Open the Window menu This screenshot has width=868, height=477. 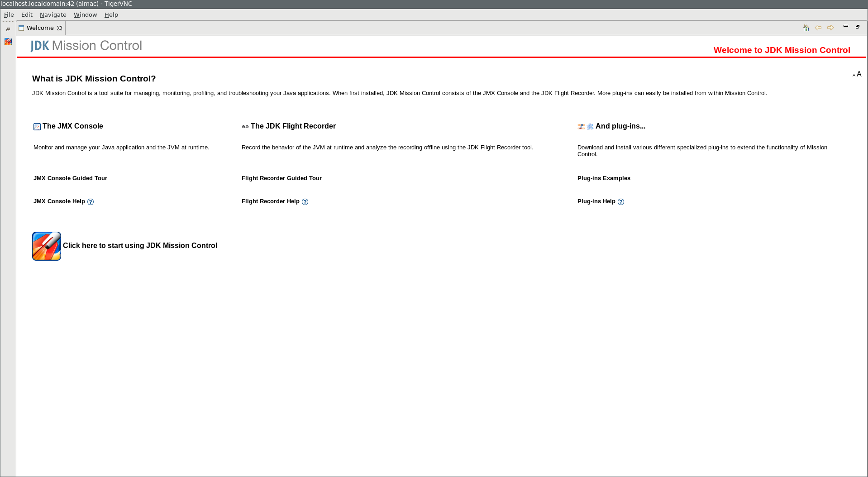point(85,15)
